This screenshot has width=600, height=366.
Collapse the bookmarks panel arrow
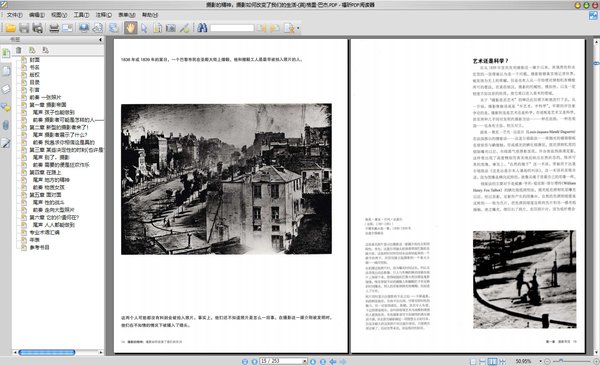(101, 39)
